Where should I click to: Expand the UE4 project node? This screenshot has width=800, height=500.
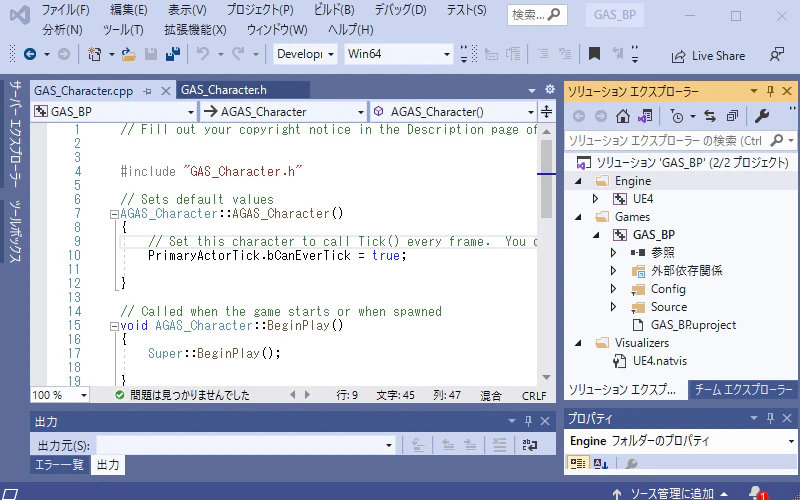595,199
